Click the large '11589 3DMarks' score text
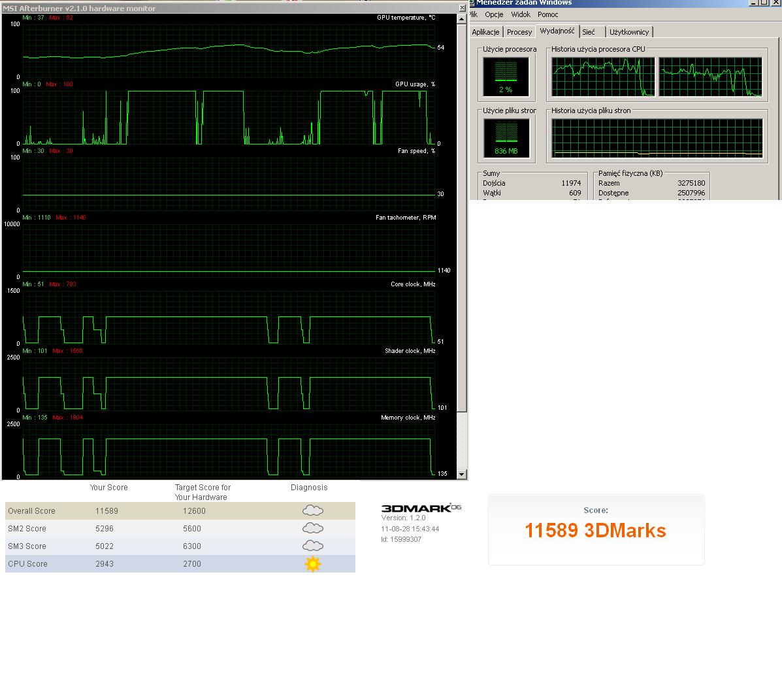The image size is (782, 700). click(595, 530)
